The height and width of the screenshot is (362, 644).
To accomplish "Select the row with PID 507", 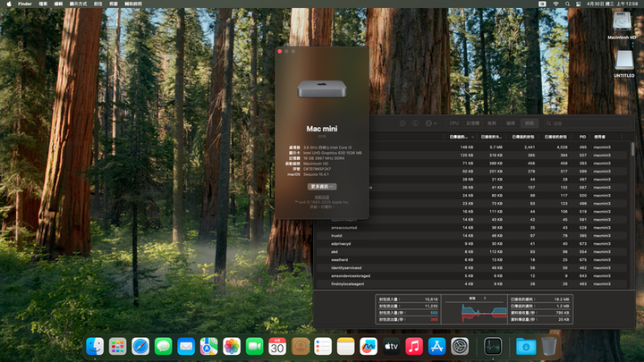I will (498, 156).
